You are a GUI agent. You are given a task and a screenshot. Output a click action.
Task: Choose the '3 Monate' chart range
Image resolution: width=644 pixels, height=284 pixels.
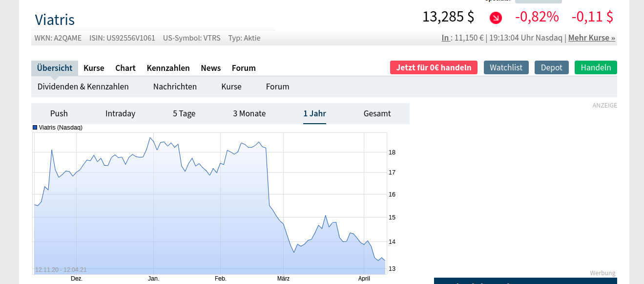coord(249,113)
